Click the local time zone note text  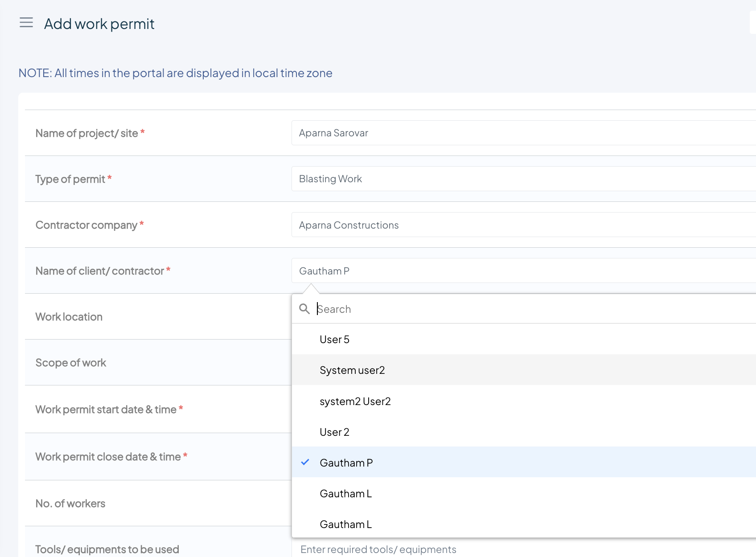tap(175, 73)
